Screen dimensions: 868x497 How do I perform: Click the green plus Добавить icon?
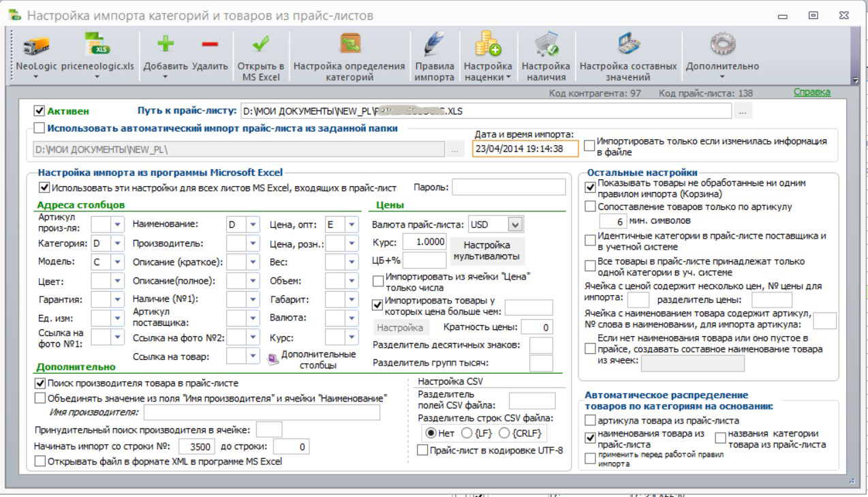coord(166,45)
